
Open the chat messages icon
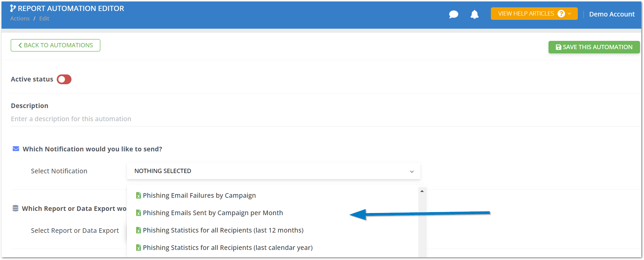[454, 14]
